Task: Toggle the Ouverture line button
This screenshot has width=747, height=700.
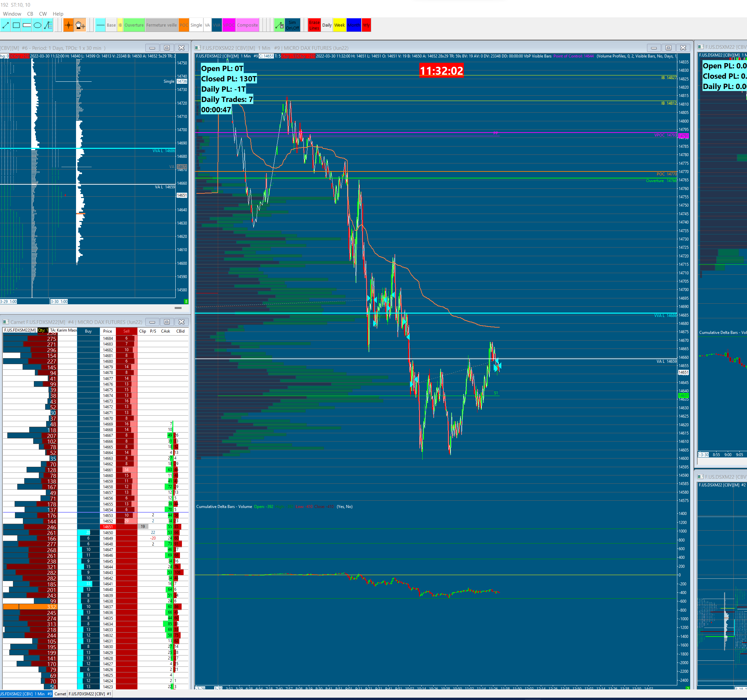Action: [134, 25]
